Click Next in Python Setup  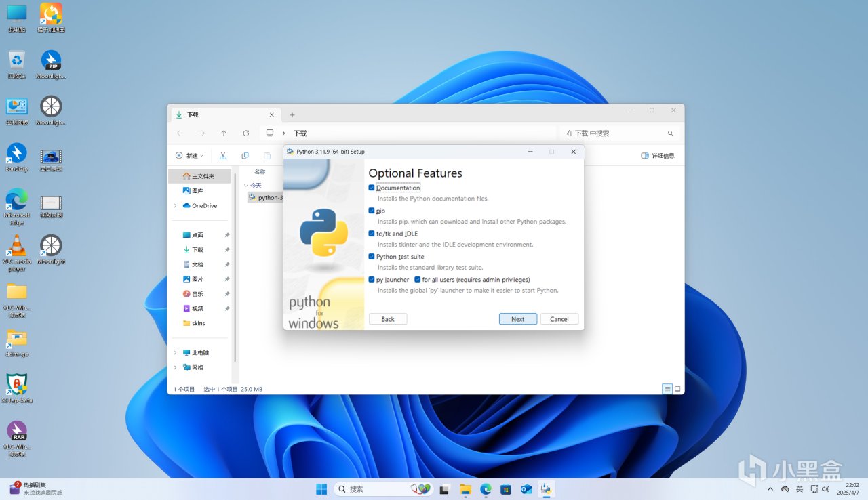[518, 319]
